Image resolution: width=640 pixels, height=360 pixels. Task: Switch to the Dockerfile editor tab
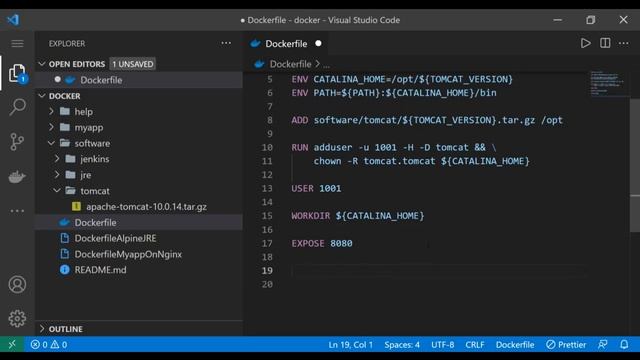(286, 43)
